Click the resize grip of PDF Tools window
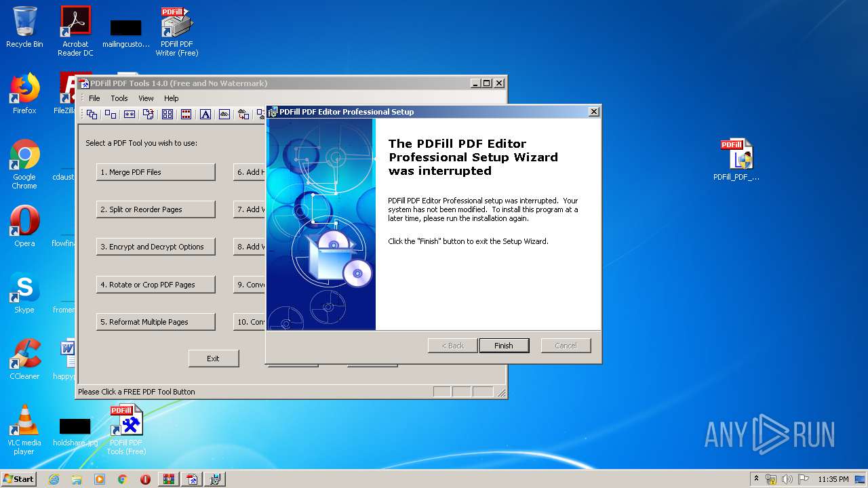 [502, 392]
